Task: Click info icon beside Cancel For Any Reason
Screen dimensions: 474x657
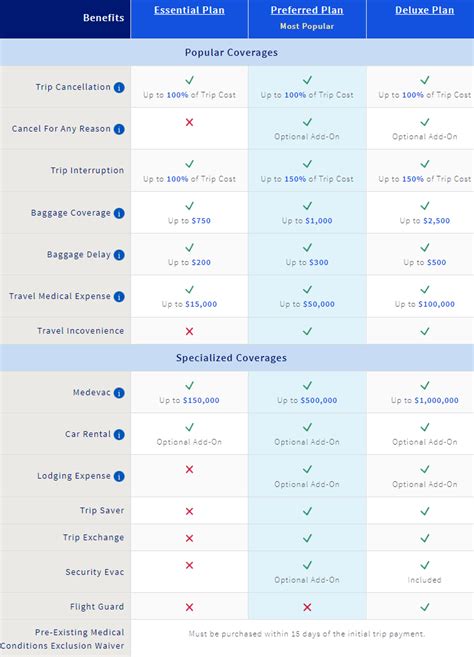Action: (119, 129)
